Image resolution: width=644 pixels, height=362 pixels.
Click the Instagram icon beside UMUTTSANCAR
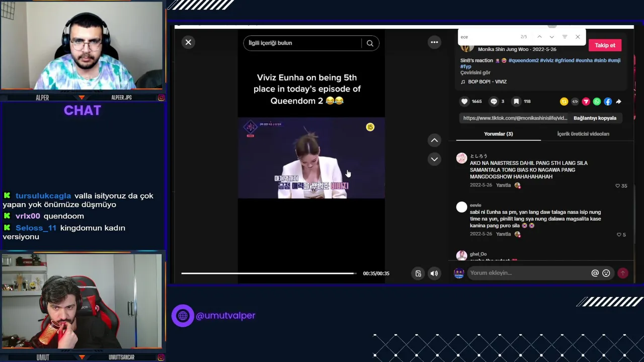(x=161, y=357)
